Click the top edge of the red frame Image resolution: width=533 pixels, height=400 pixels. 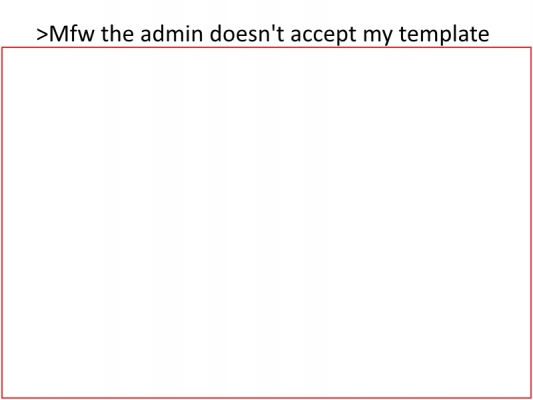[x=266, y=48]
